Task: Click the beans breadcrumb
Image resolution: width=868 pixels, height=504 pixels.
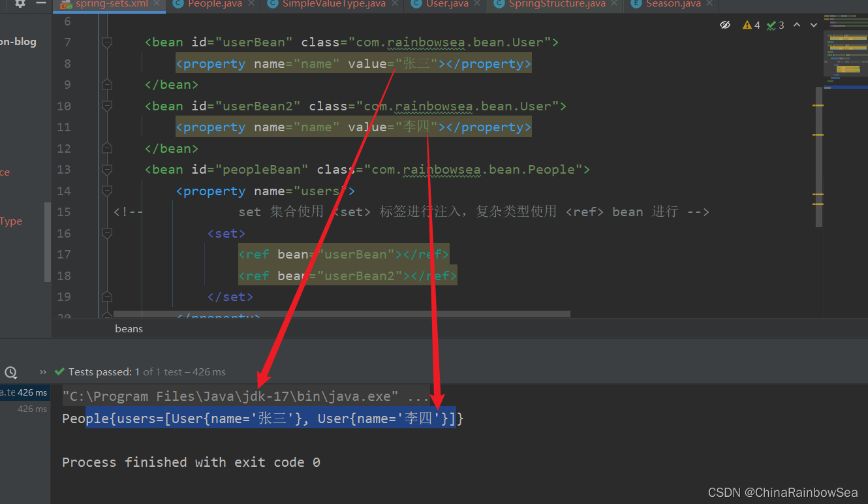Action: tap(129, 328)
